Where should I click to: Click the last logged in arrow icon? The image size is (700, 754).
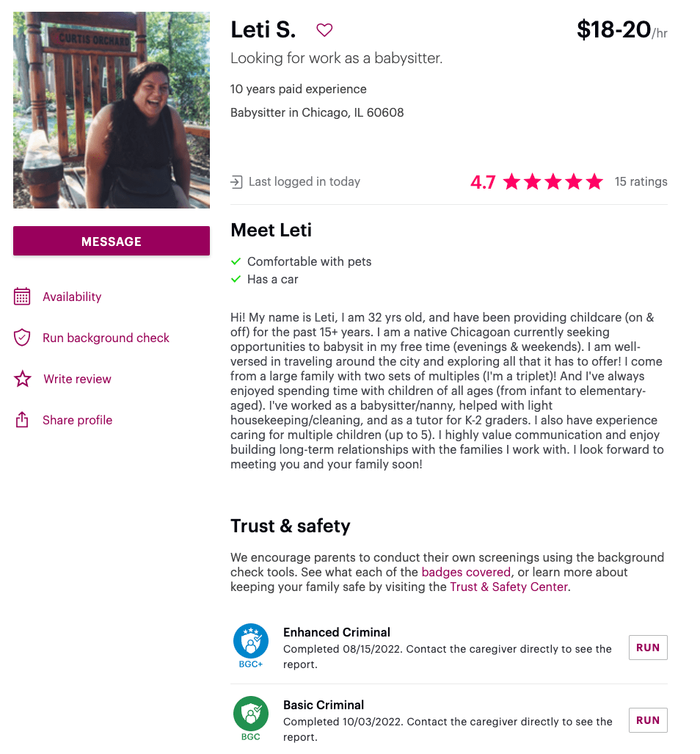pos(236,181)
